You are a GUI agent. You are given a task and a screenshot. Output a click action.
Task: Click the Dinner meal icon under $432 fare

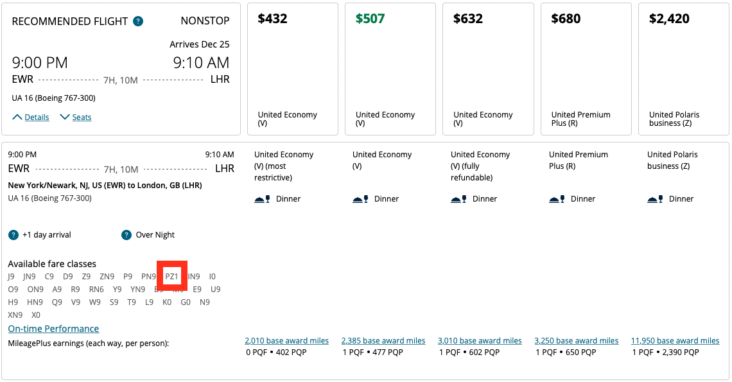pos(262,199)
